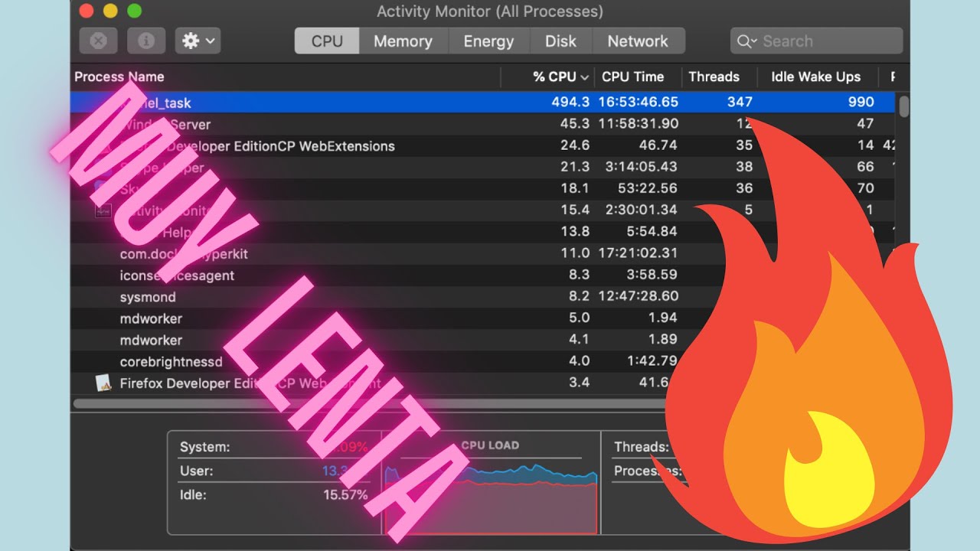Select the Developer EditionCP WebExtensions row
The width and height of the screenshot is (980, 551).
tap(482, 145)
